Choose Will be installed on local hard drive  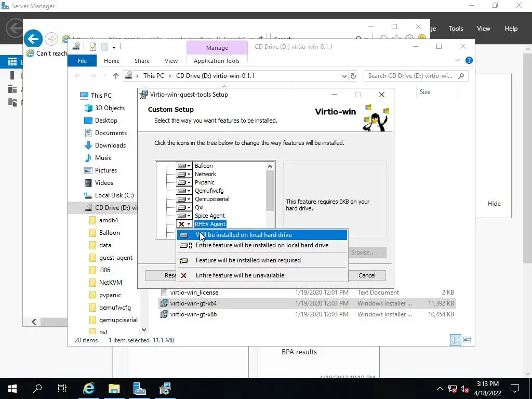click(262, 235)
